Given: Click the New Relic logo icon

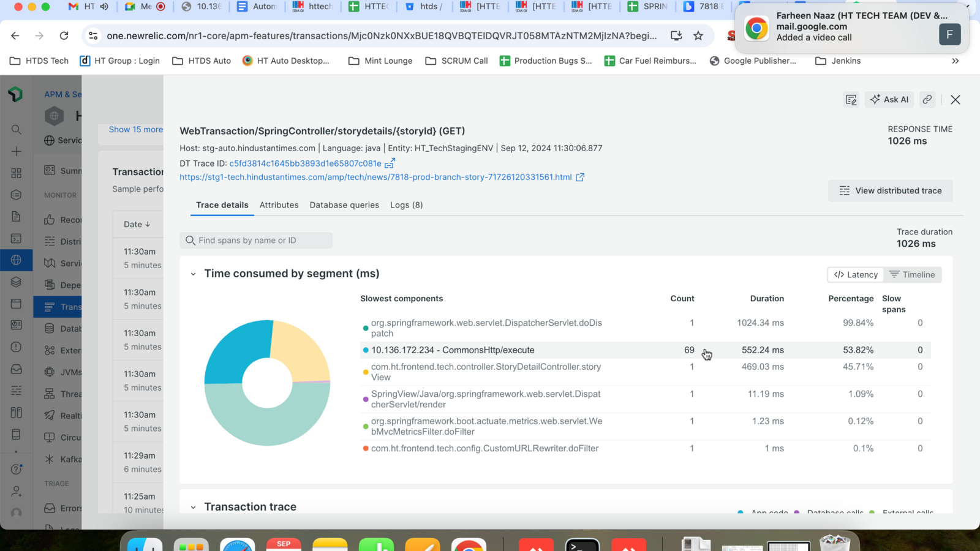Looking at the screenshot, I should [16, 94].
